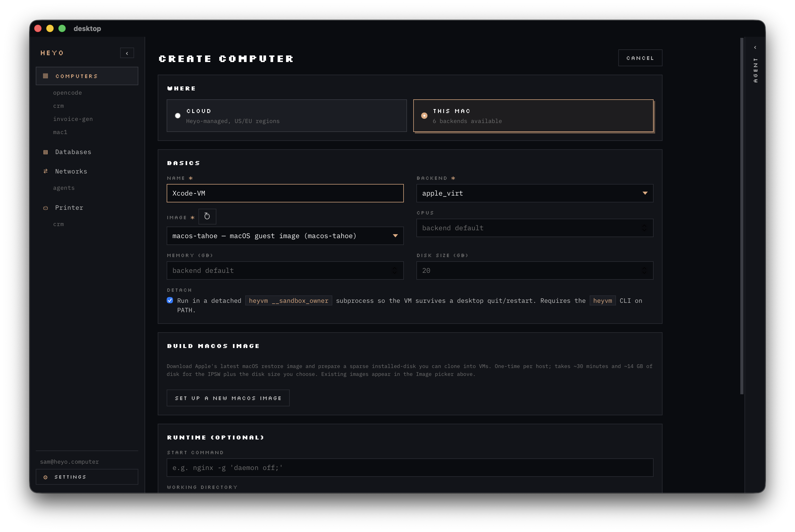795x532 pixels.
Task: Select the invoice-gen computer
Action: tap(73, 119)
